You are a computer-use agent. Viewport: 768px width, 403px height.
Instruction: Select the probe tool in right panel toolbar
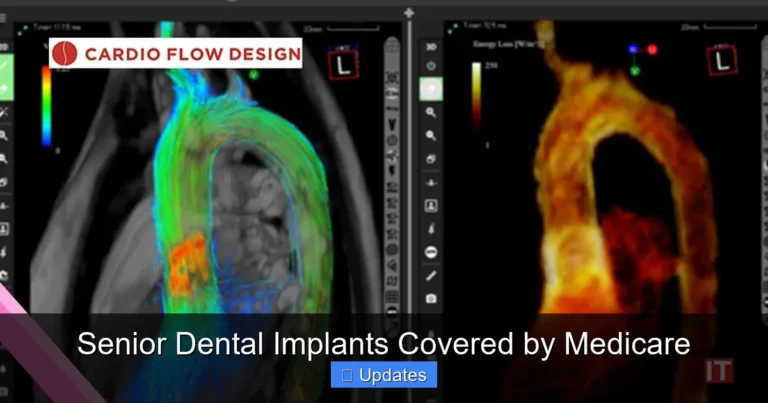pos(431,229)
